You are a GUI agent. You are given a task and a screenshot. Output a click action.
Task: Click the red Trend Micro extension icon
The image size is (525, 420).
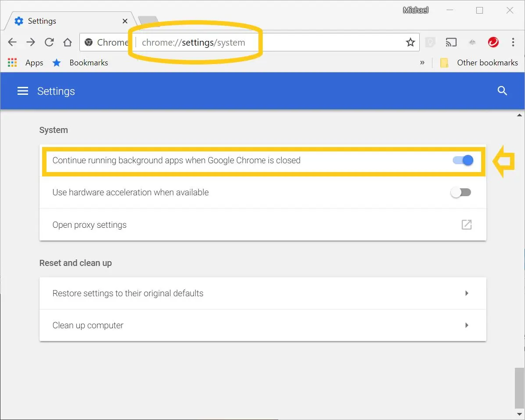[493, 42]
